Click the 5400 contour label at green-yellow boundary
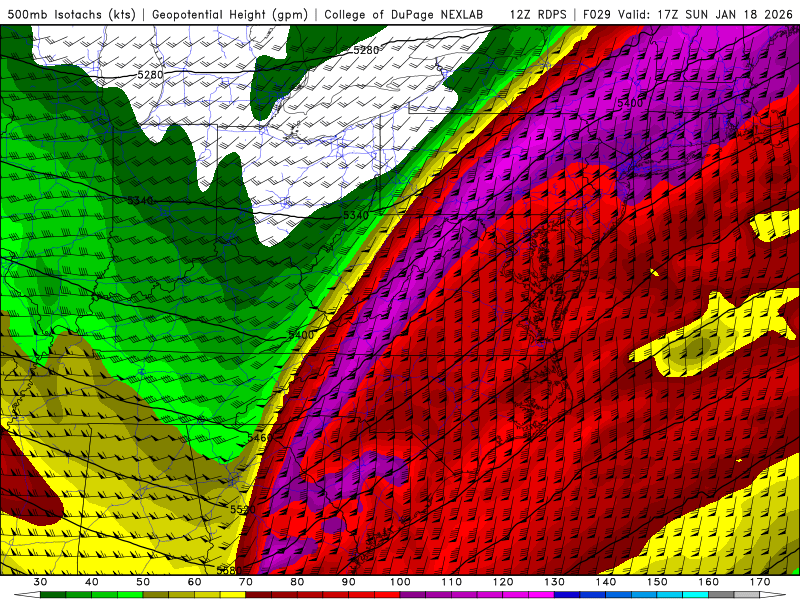Viewport: 800px width, 600px height. click(301, 335)
